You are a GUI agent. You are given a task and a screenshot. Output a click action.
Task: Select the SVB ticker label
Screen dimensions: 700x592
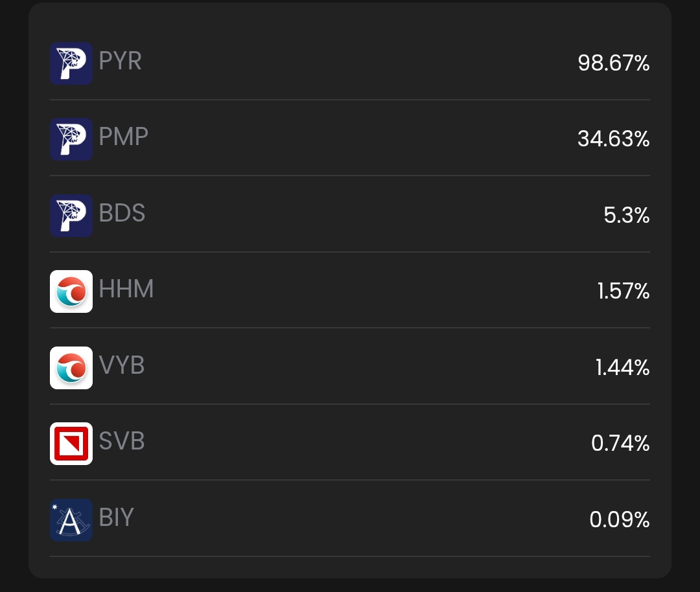tap(122, 441)
